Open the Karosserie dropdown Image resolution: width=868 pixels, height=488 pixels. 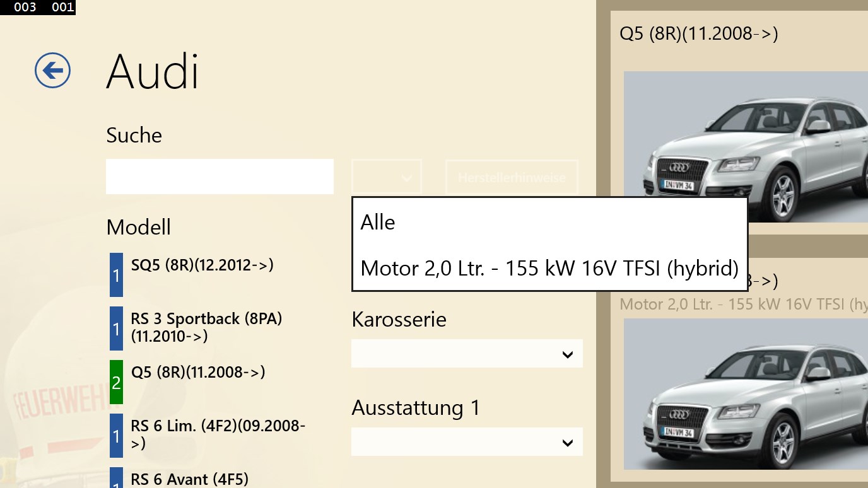pos(466,354)
